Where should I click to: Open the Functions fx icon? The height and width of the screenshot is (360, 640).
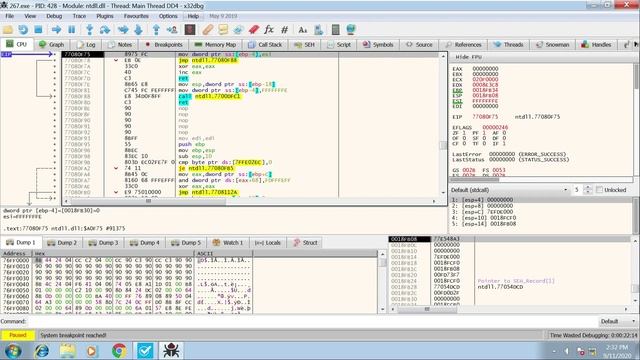coord(269,29)
